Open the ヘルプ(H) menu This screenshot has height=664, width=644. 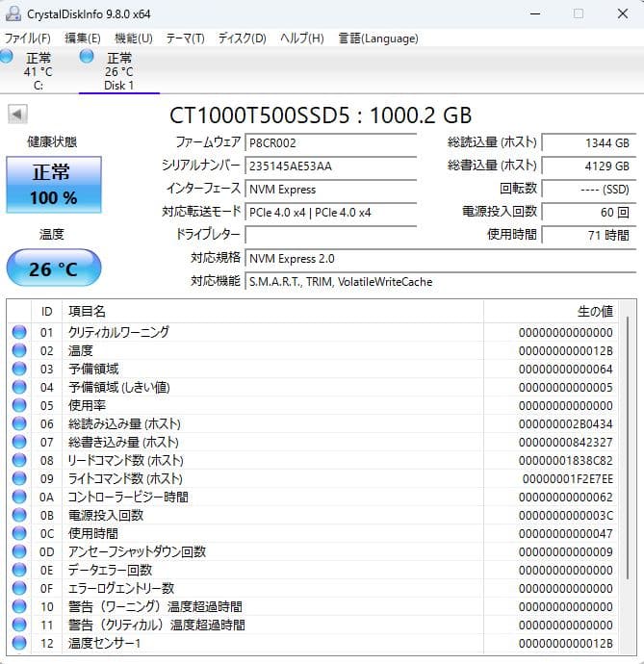point(301,38)
